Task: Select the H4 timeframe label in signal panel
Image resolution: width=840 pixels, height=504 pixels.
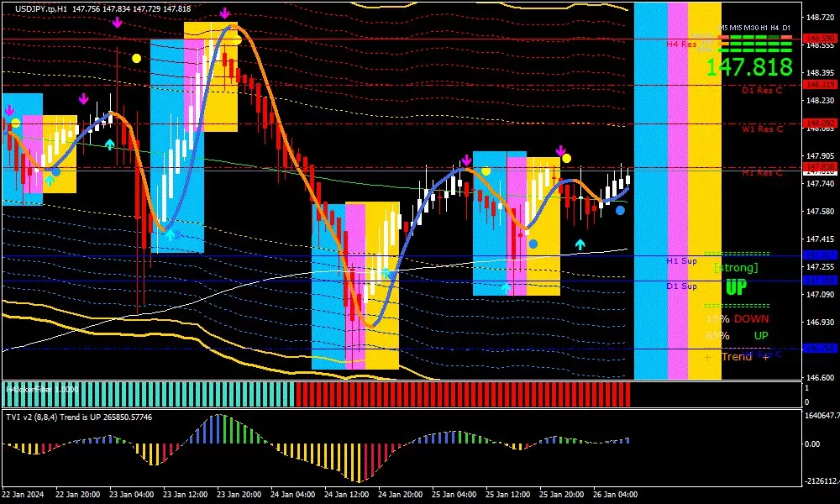Action: coord(774,28)
